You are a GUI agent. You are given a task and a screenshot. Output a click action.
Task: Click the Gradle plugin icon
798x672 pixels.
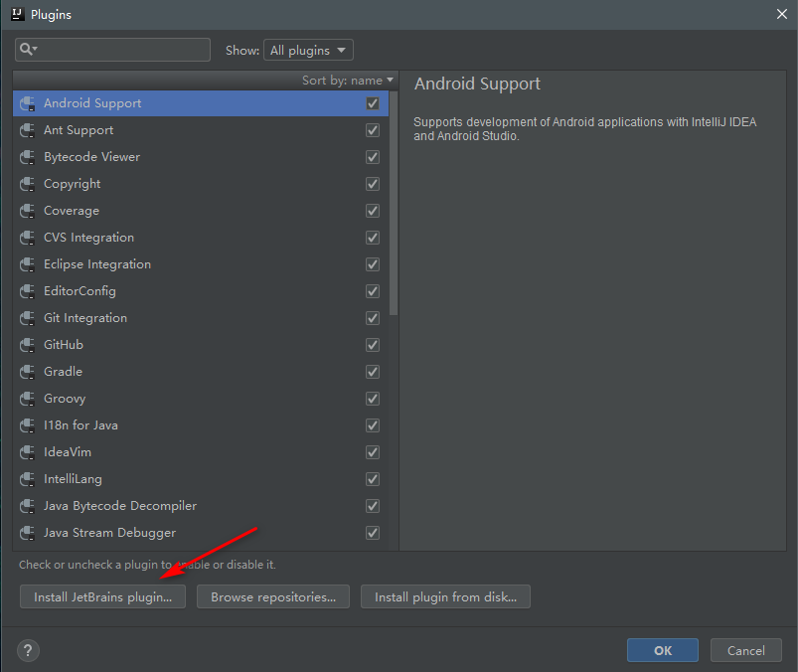click(28, 372)
